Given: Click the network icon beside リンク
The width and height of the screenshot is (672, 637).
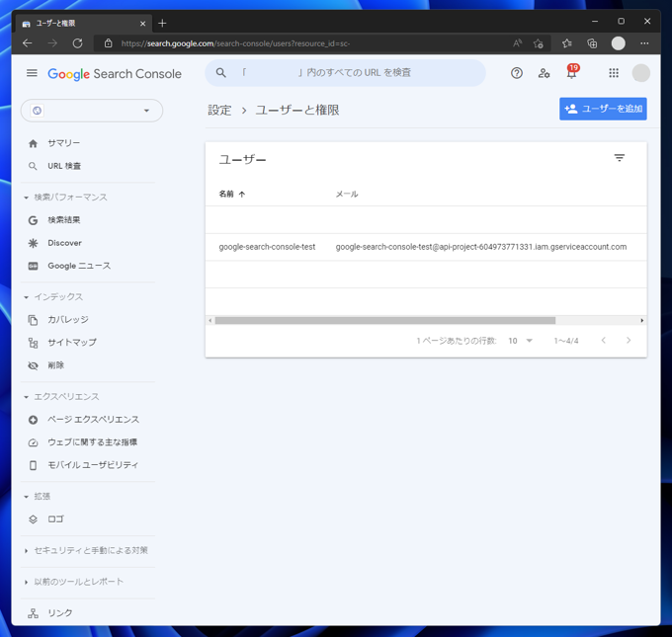Looking at the screenshot, I should click(x=33, y=613).
